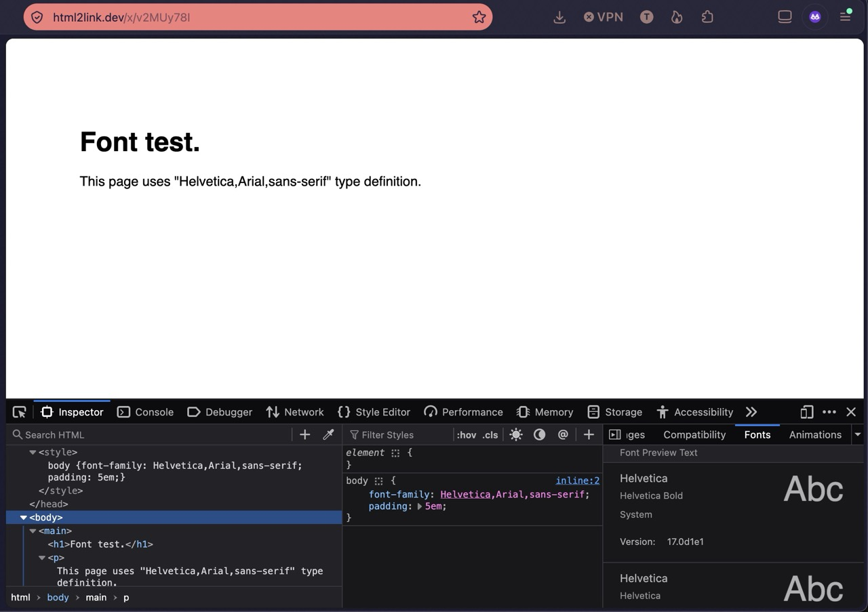Image resolution: width=868 pixels, height=612 pixels.
Task: Open the Compatibility sidebar tab
Action: [694, 434]
